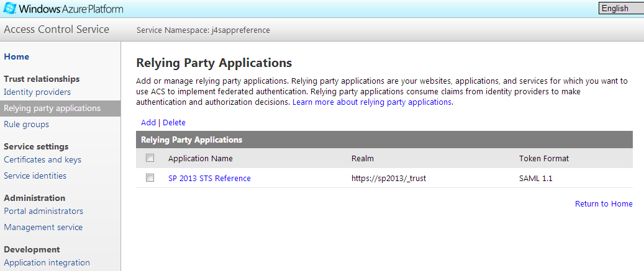Open Certificates and keys page
This screenshot has width=644, height=271.
[42, 159]
